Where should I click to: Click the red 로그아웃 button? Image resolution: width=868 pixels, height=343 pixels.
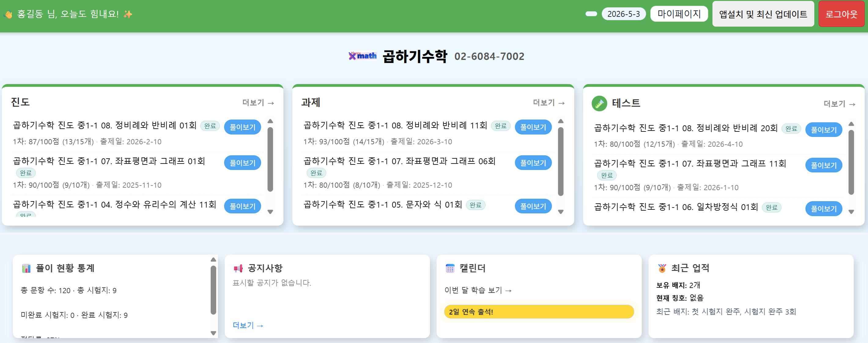tap(841, 14)
